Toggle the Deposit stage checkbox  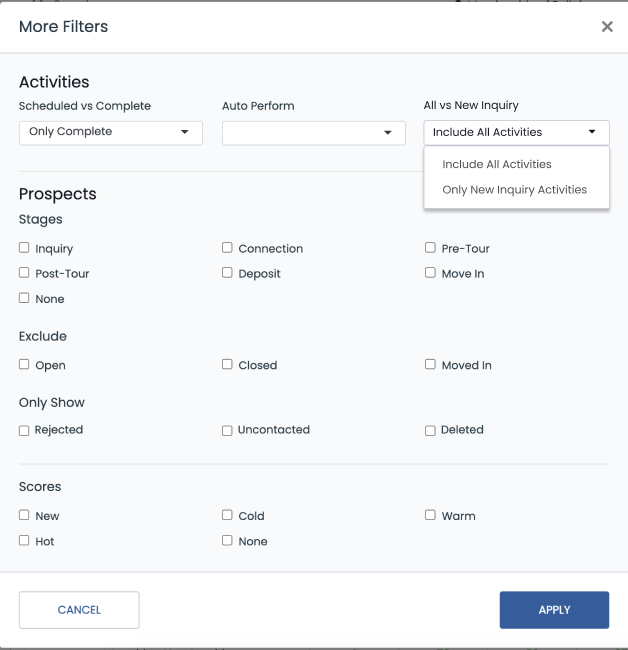coord(227,273)
